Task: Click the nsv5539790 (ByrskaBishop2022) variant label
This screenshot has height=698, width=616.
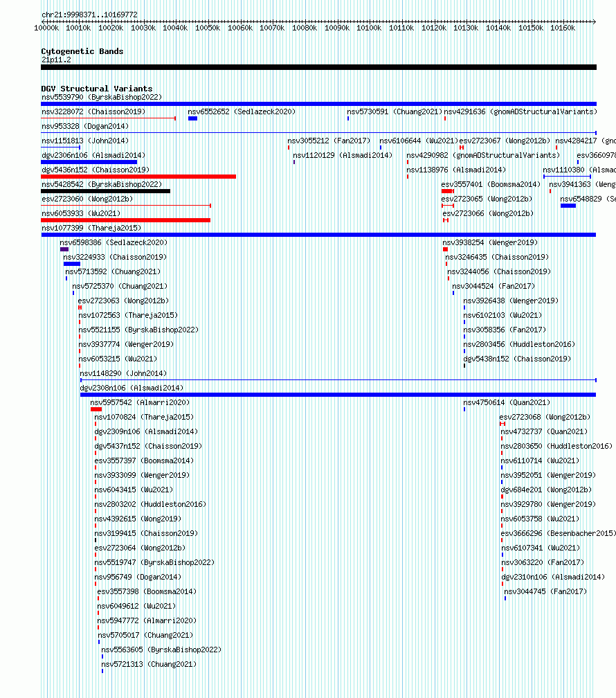Action: tap(102, 97)
